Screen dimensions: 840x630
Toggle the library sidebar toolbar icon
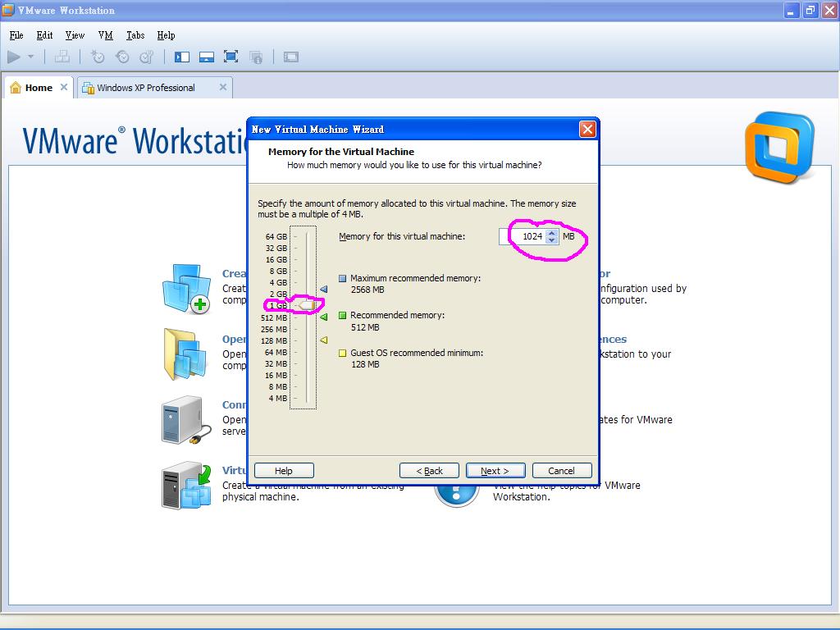182,57
